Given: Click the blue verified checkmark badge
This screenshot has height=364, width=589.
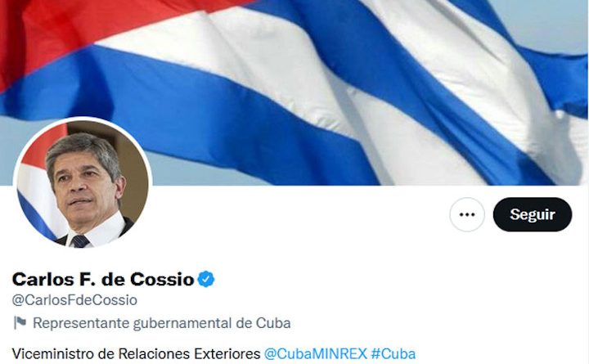Looking at the screenshot, I should 206,279.
